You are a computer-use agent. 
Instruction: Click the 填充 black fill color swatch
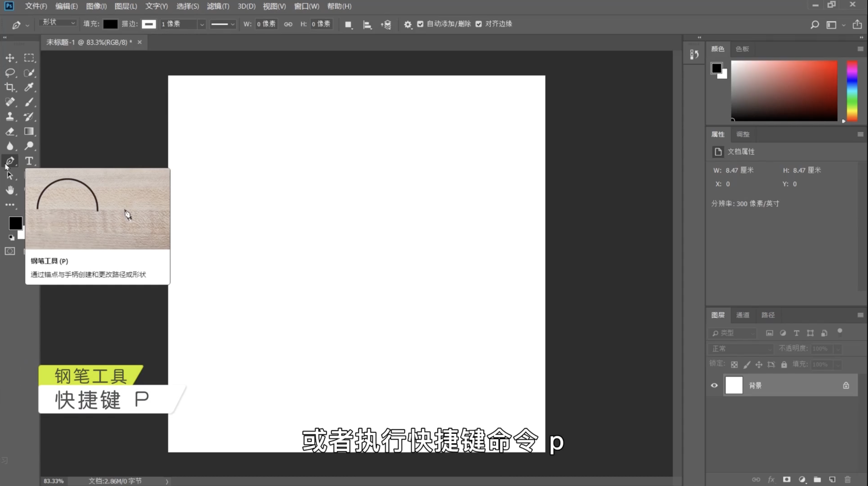[110, 24]
